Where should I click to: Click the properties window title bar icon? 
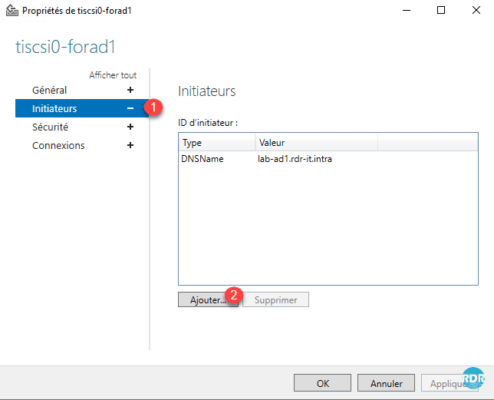point(12,10)
